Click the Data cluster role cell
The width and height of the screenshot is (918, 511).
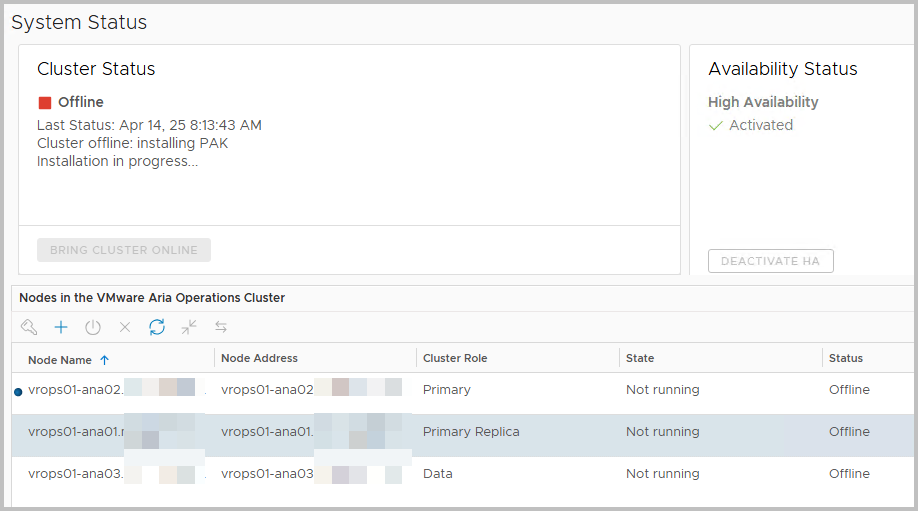click(437, 474)
